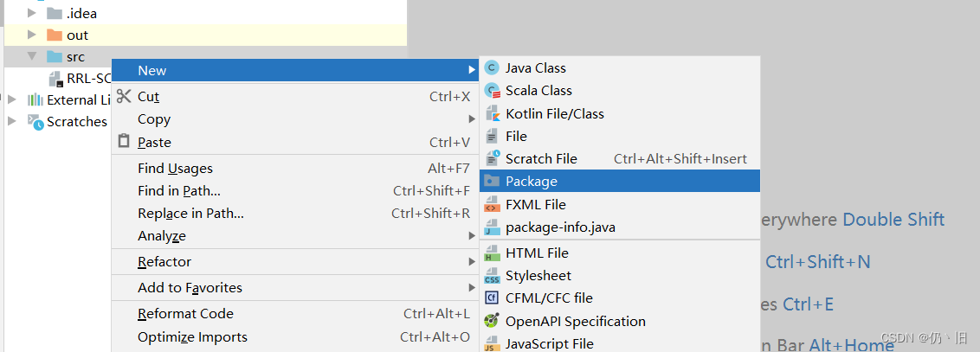Viewport: 980px width, 352px height.
Task: Select Find in Path menu entry
Action: tap(294, 191)
